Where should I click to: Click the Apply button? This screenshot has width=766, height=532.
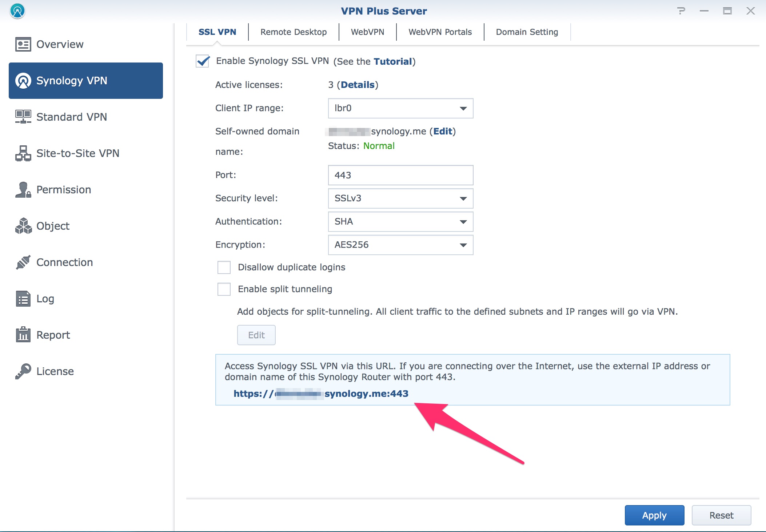tap(654, 515)
